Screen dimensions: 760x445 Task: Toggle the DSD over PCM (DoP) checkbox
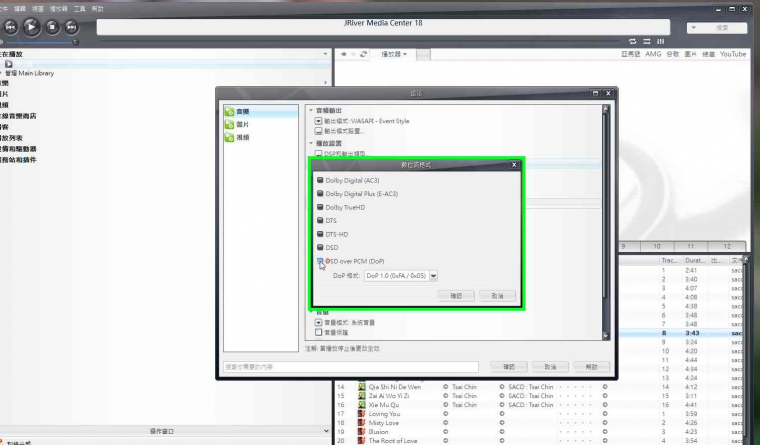[x=320, y=261]
